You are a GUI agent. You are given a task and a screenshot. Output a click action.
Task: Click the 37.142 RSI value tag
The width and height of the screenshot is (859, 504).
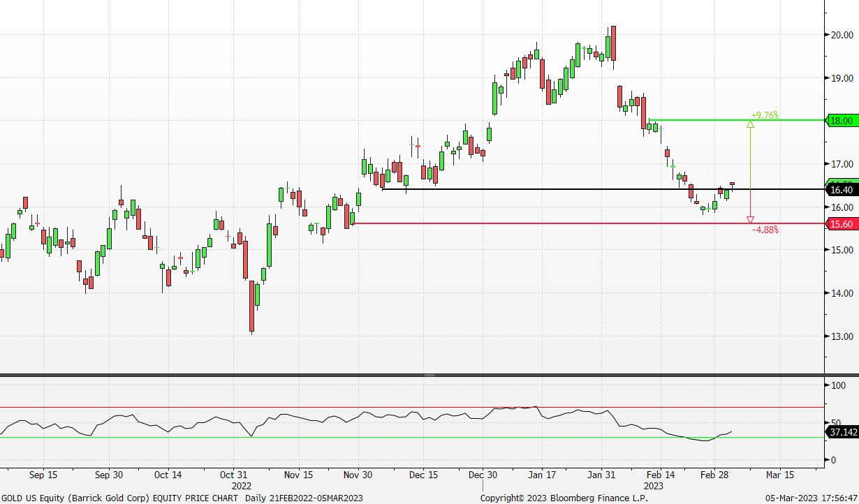point(842,433)
